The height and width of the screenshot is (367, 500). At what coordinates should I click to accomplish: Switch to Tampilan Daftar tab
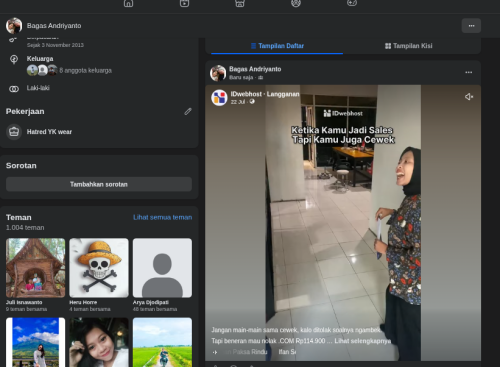click(277, 46)
